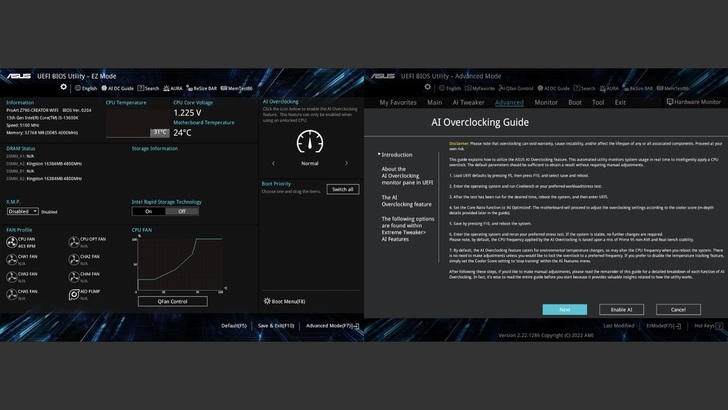Turn Intel Rapid Storage Technology On
Viewport: 728px width, 410px height.
pos(149,211)
